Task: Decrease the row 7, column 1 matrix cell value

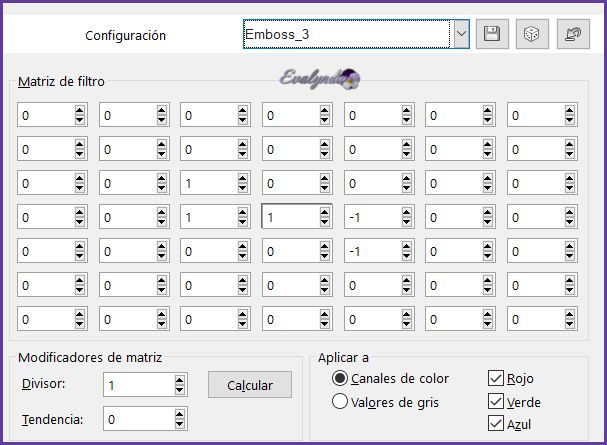Action: pos(79,324)
